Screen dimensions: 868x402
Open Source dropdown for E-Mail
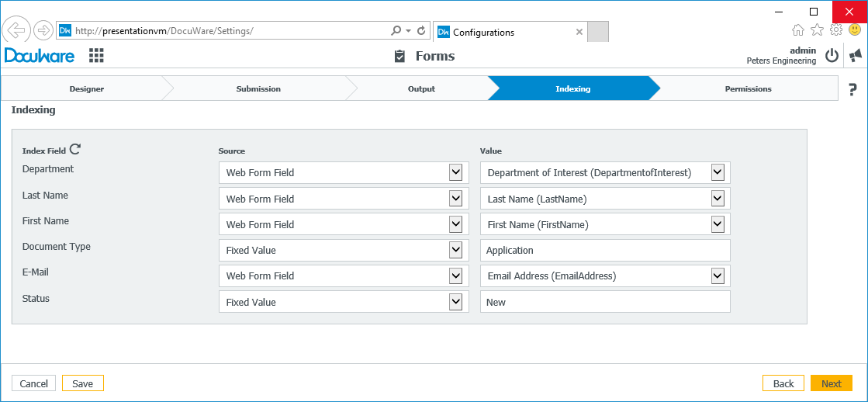coord(455,276)
